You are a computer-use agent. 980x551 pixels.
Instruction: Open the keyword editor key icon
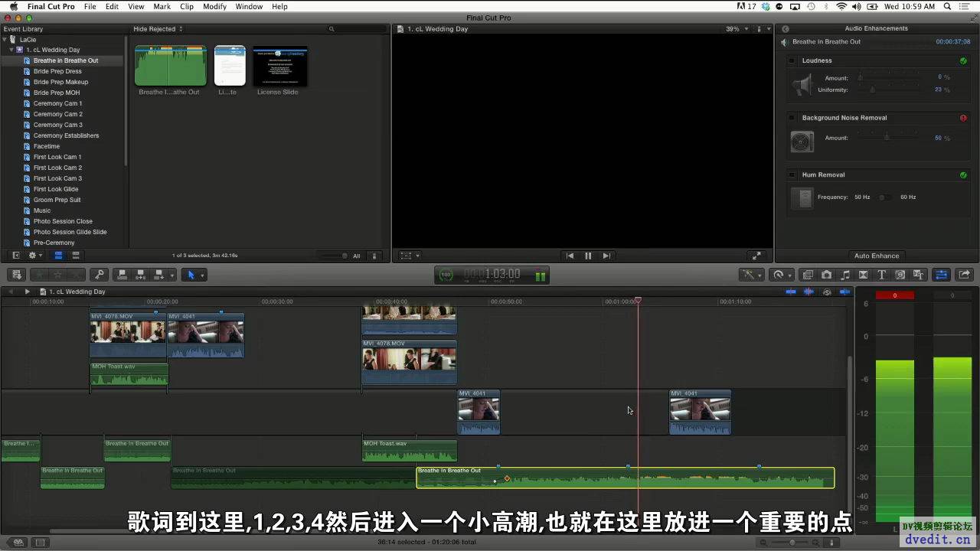99,275
